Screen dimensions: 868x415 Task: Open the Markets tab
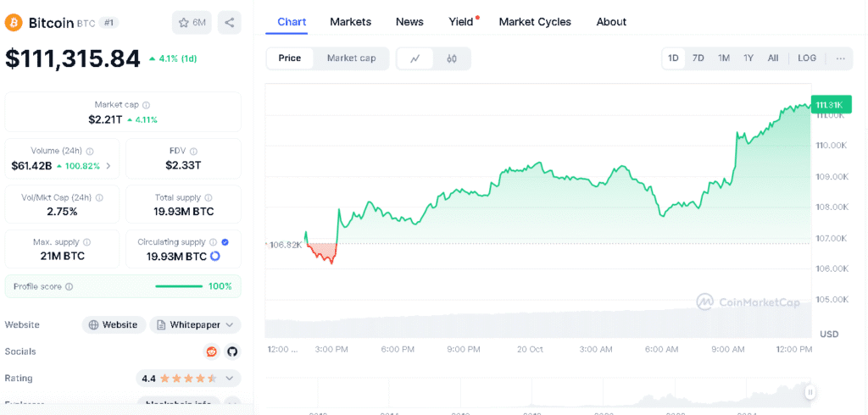click(x=350, y=22)
